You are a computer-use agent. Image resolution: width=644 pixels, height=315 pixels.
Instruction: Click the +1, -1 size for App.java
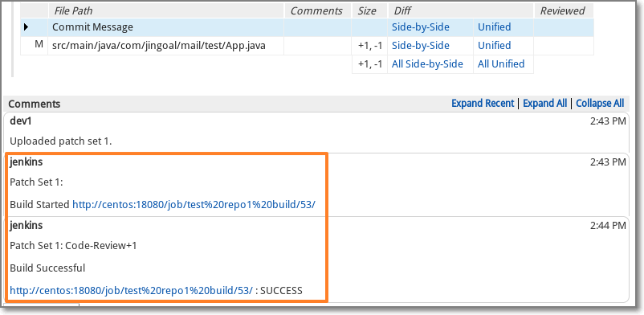point(369,46)
